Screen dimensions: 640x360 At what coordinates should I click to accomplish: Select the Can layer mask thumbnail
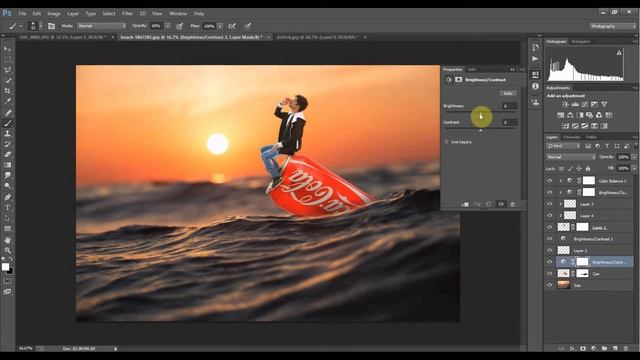[582, 274]
